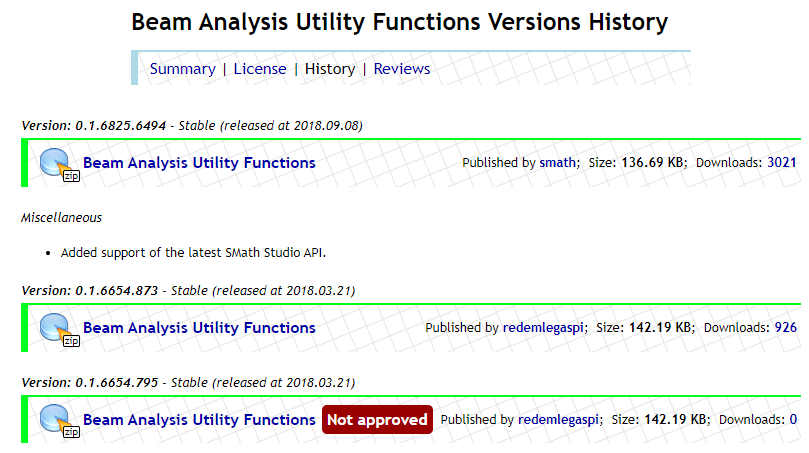This screenshot has width=809, height=453.
Task: Open the Summary tab
Action: click(x=182, y=69)
